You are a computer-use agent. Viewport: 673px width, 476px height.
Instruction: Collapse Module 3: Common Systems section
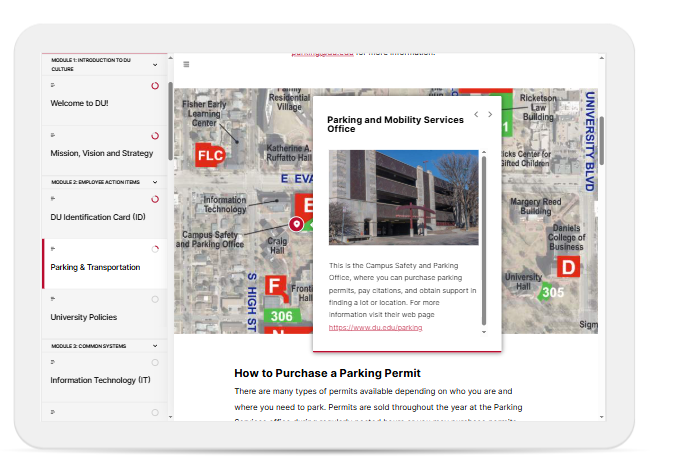[155, 346]
